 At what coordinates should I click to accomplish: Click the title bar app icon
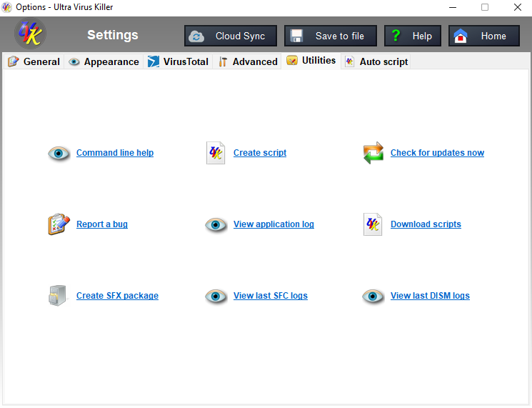[7, 7]
